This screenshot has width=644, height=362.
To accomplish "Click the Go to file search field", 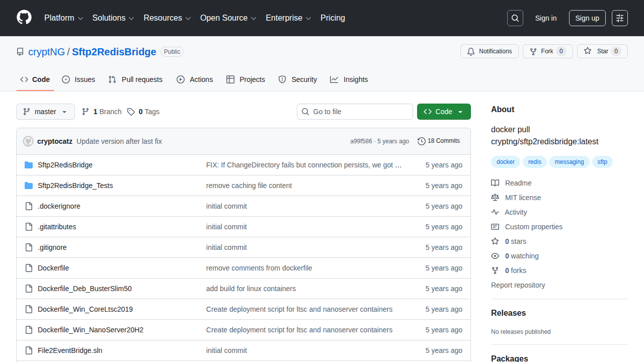I will [355, 112].
